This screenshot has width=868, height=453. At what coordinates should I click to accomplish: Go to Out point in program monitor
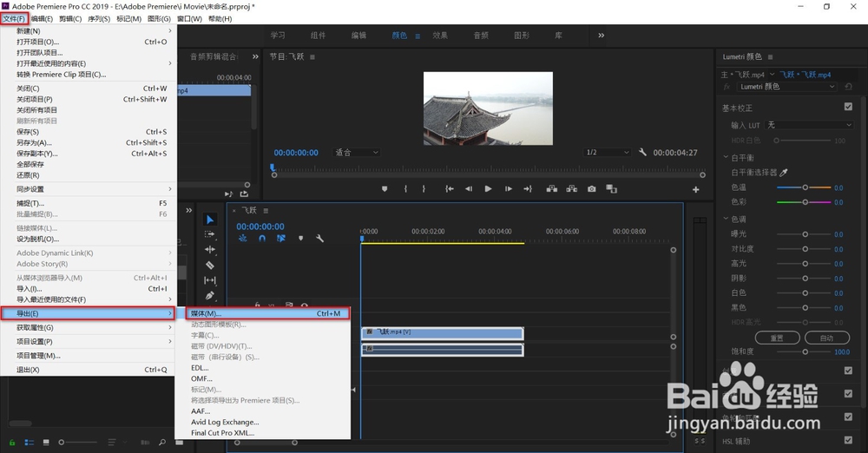click(x=528, y=189)
